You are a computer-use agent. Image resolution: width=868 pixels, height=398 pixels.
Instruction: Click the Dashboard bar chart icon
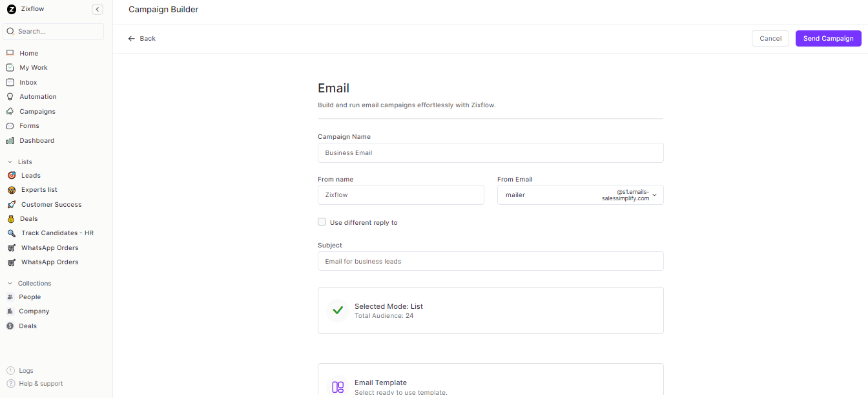point(10,140)
